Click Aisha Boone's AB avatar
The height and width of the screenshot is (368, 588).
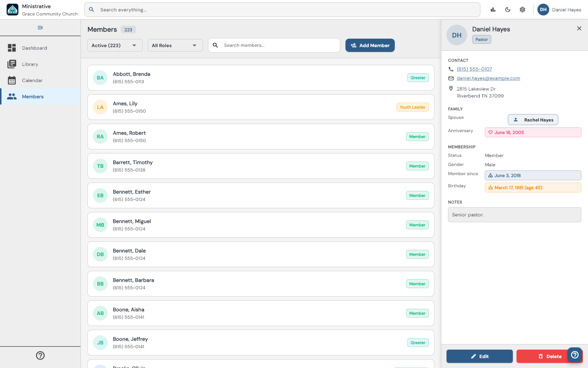coord(100,313)
